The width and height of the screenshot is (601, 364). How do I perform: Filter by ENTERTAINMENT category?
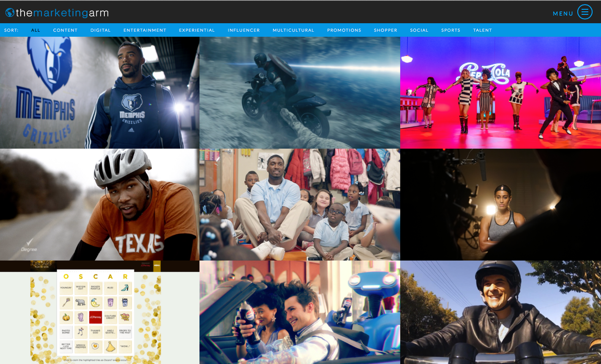click(145, 30)
